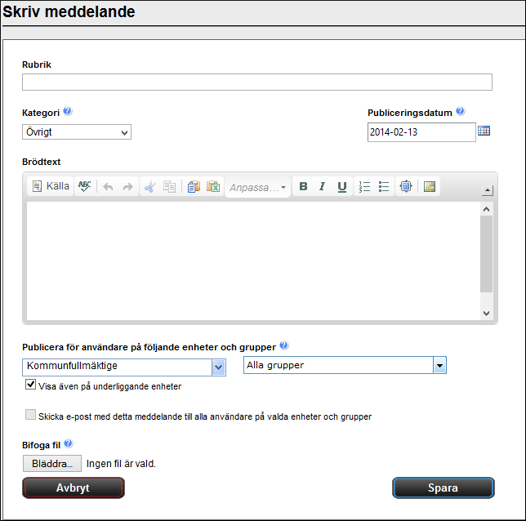The width and height of the screenshot is (526, 521).
Task: Click the redo arrow icon
Action: click(x=128, y=187)
